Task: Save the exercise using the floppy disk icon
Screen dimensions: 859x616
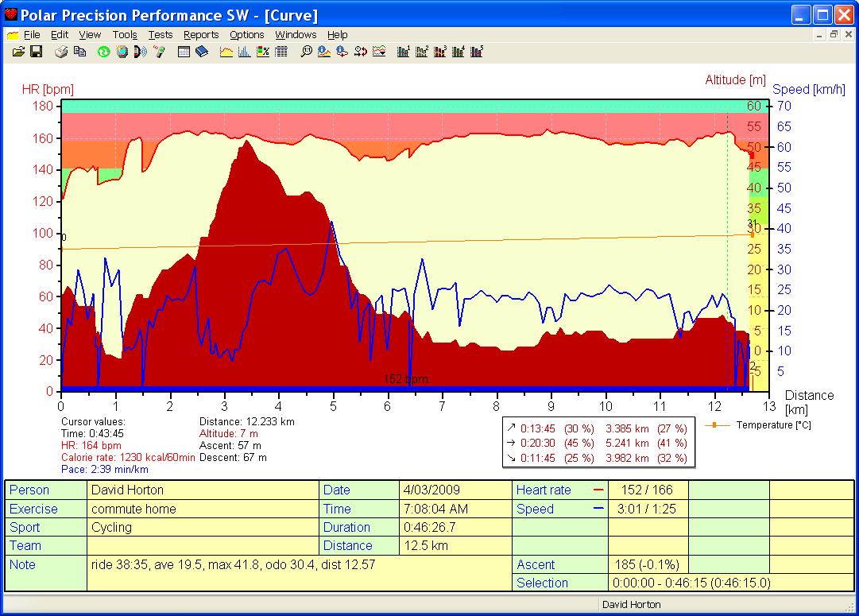Action: coord(36,52)
